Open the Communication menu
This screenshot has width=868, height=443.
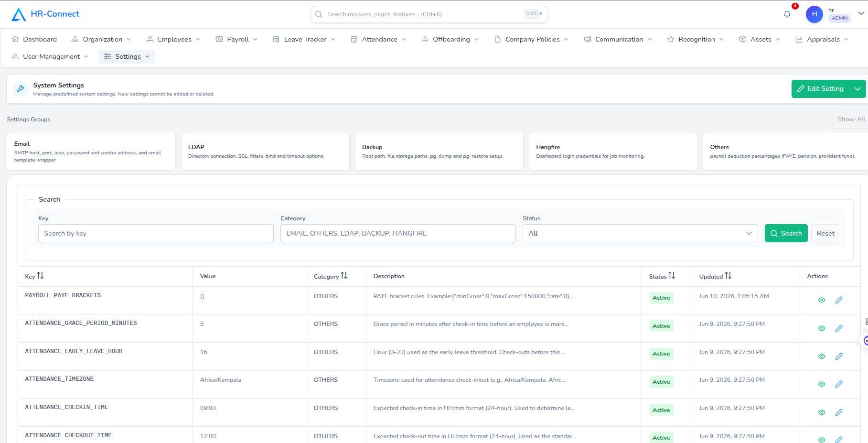[618, 39]
